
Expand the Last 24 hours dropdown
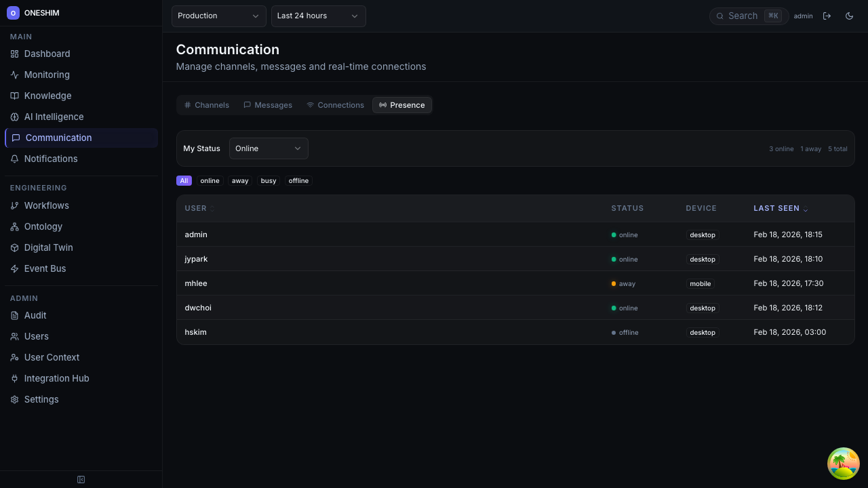(x=318, y=16)
